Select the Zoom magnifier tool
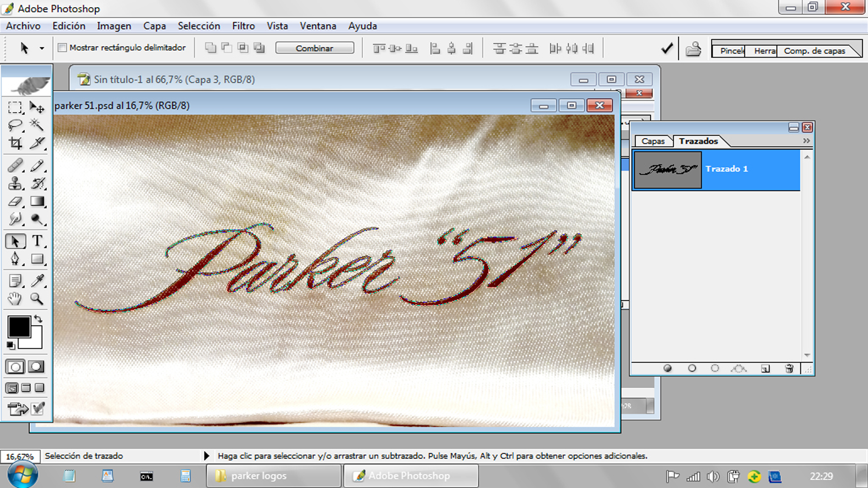The image size is (868, 488). 36,298
